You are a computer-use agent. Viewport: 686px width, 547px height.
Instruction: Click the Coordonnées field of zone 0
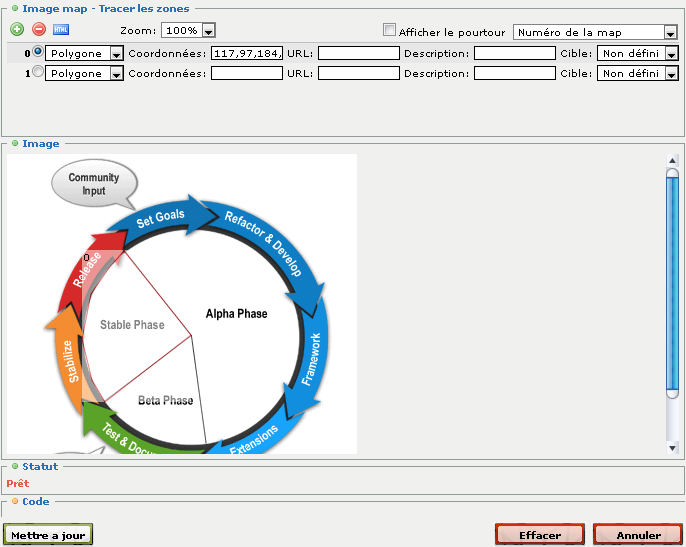(x=247, y=53)
